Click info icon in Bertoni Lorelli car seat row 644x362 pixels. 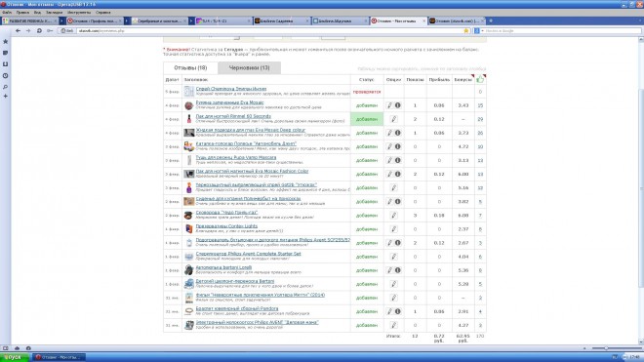397,270
